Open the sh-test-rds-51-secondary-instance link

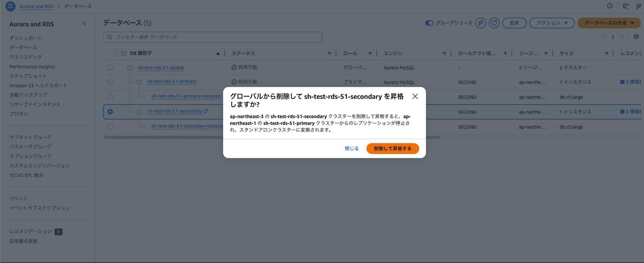click(x=187, y=126)
